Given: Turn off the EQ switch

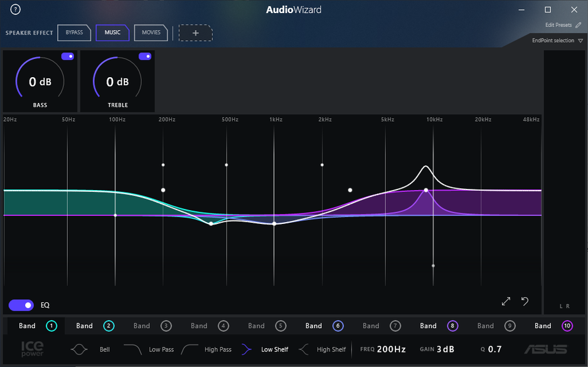Looking at the screenshot, I should (x=21, y=305).
